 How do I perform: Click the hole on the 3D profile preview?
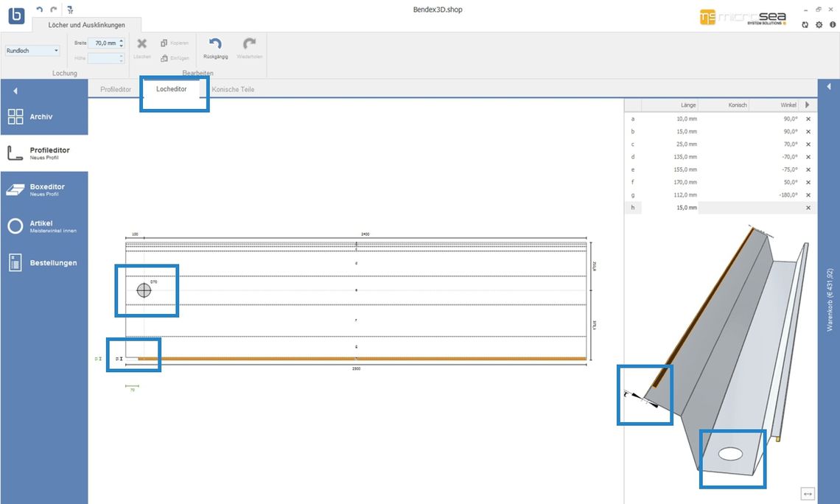(x=730, y=454)
